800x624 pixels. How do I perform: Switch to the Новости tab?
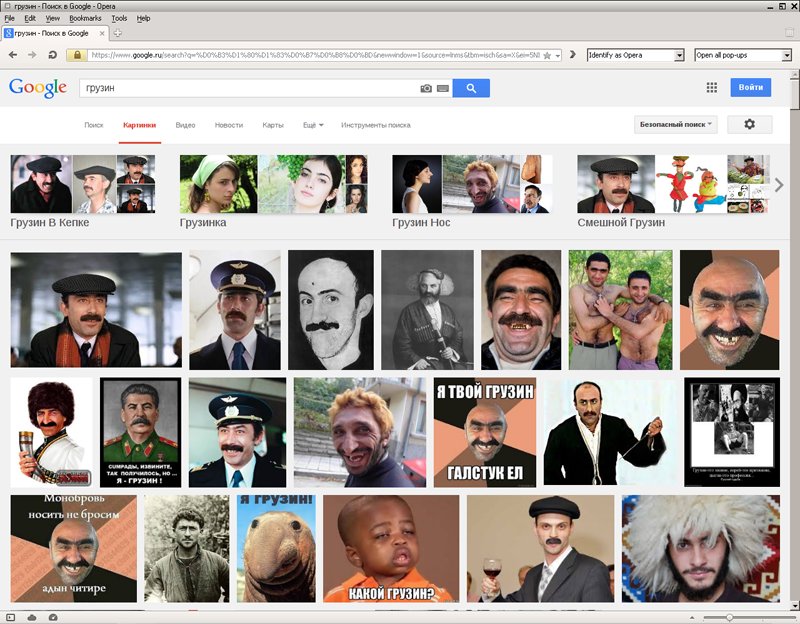pos(229,125)
